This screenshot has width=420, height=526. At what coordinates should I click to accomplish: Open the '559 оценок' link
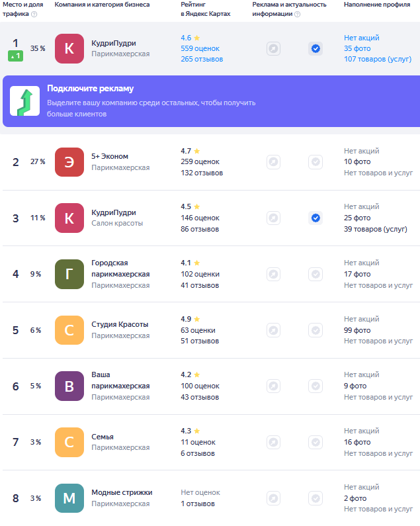click(200, 49)
